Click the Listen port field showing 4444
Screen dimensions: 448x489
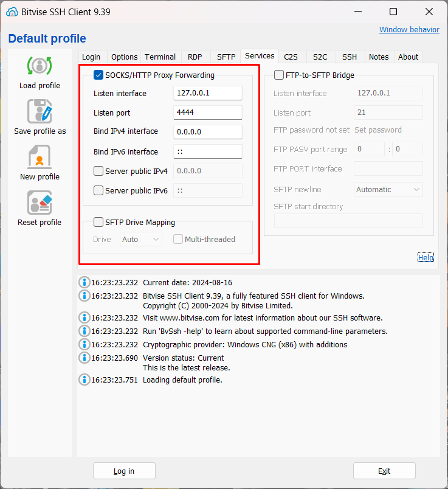click(208, 113)
